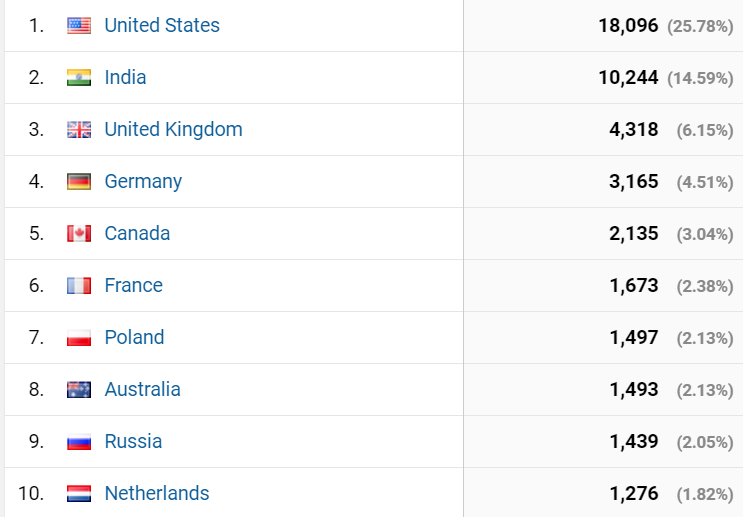Click the United Kingdom flag icon
Screen dimensions: 743x517
coord(79,130)
